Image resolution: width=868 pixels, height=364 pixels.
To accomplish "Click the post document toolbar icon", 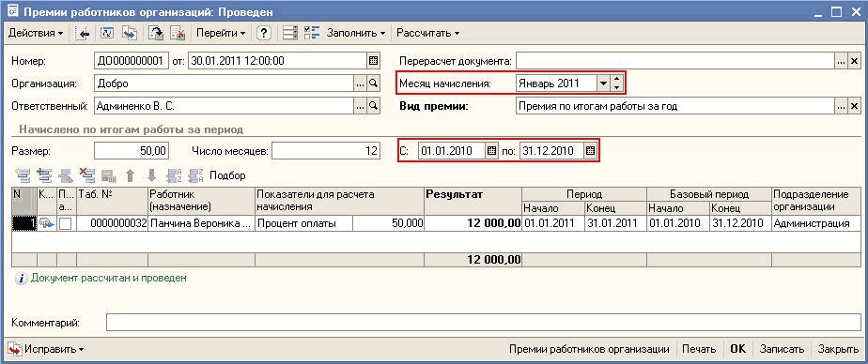I will coord(156,33).
